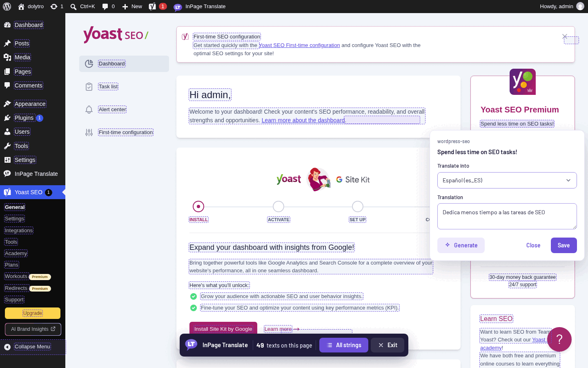Open the updates icon showing 1
The height and width of the screenshot is (368, 588).
coord(57,7)
